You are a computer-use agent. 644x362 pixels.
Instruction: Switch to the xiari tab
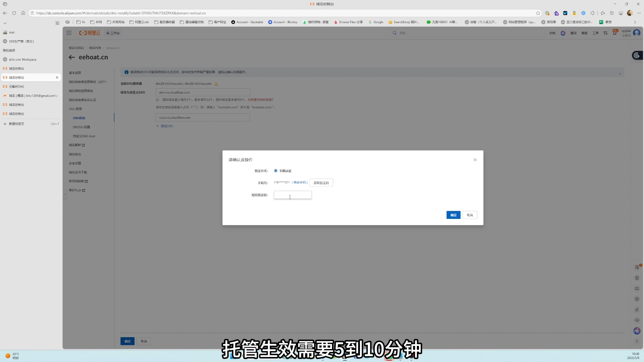pyautogui.click(x=31, y=32)
